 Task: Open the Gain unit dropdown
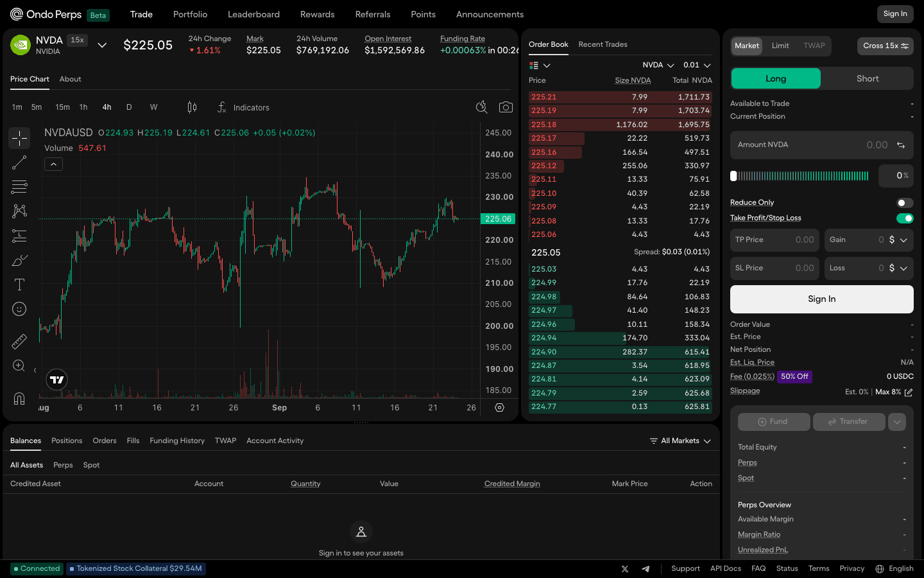(898, 240)
